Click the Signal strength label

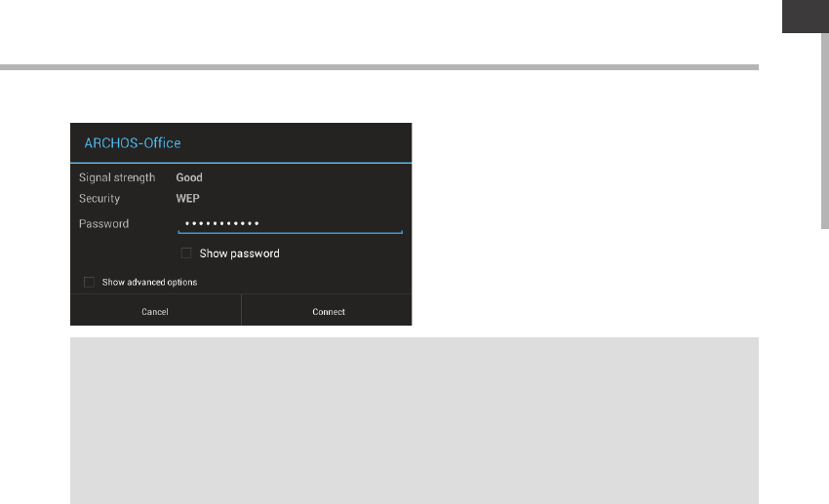tap(117, 177)
